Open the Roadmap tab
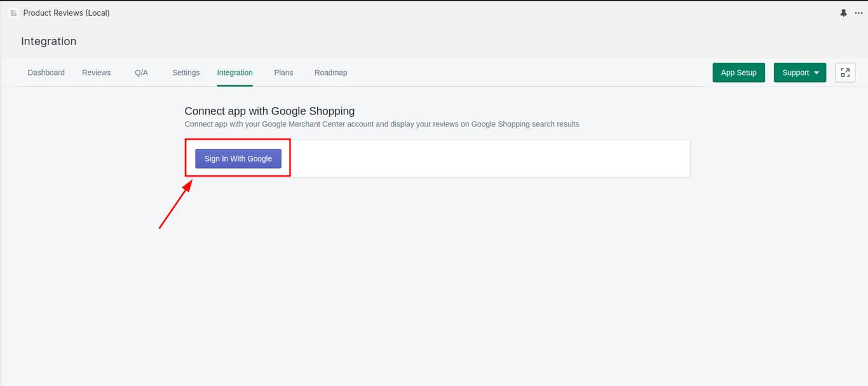The width and height of the screenshot is (868, 386). tap(331, 72)
